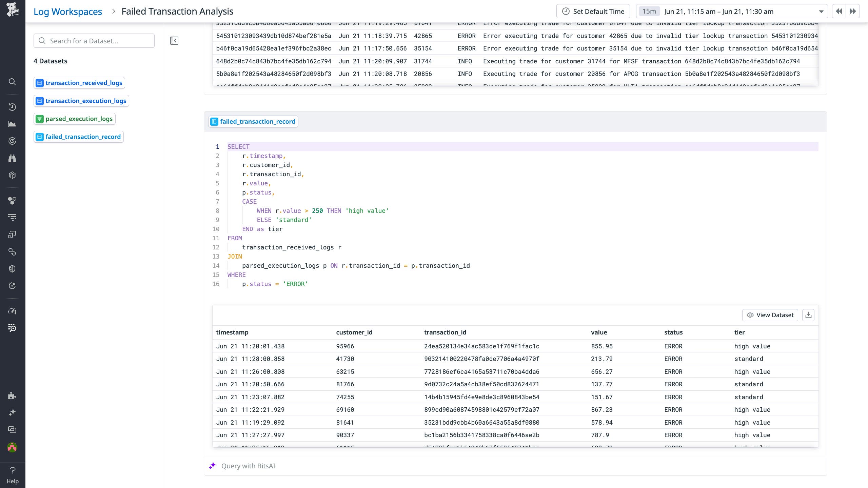Screen dimensions: 868x488
Task: Click the Datadog logo at top left
Action: pyautogui.click(x=12, y=10)
